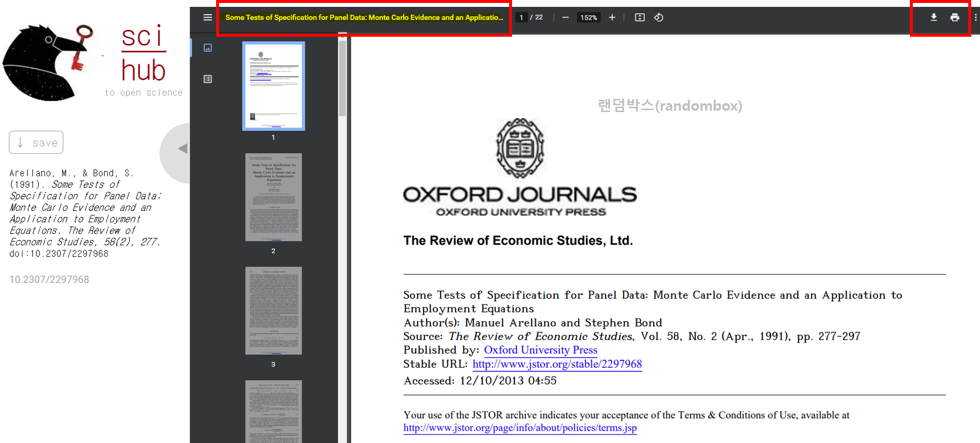Image resolution: width=980 pixels, height=443 pixels.
Task: Click the Arellano & Bond citation text
Action: [x=85, y=213]
